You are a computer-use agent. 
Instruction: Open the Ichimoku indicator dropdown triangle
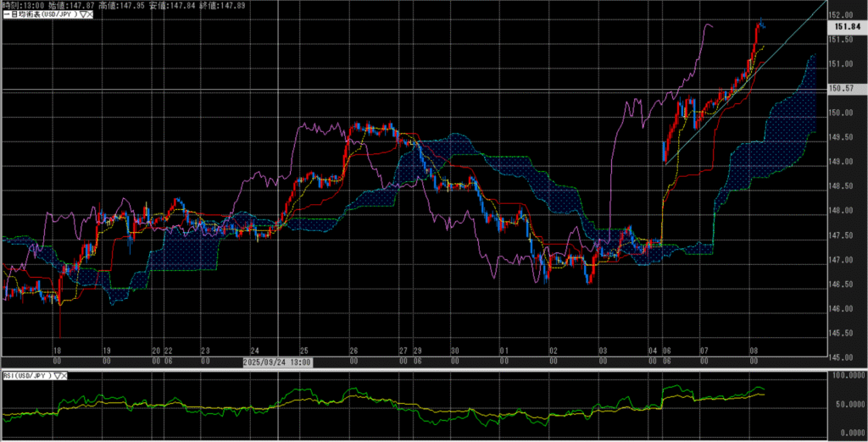(x=82, y=14)
